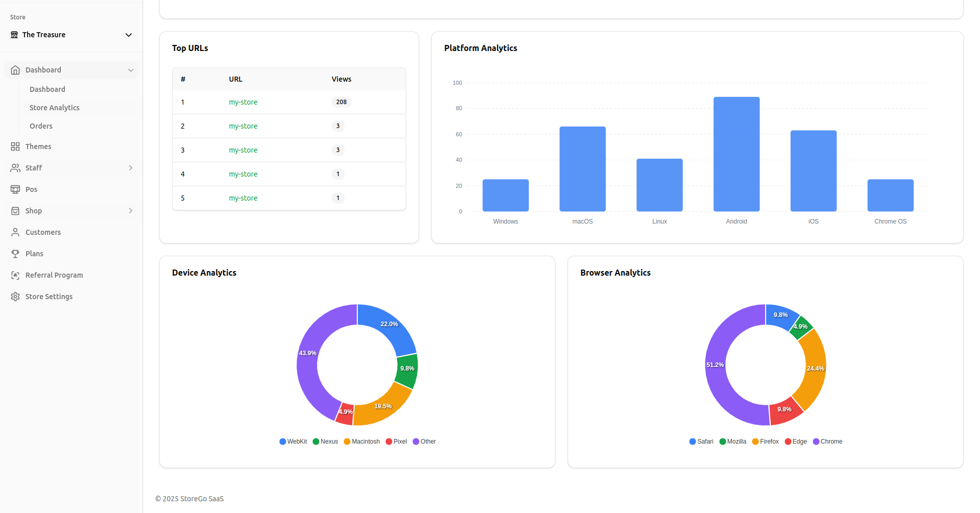The width and height of the screenshot is (980, 513).
Task: Click the Staff people icon
Action: [x=15, y=168]
